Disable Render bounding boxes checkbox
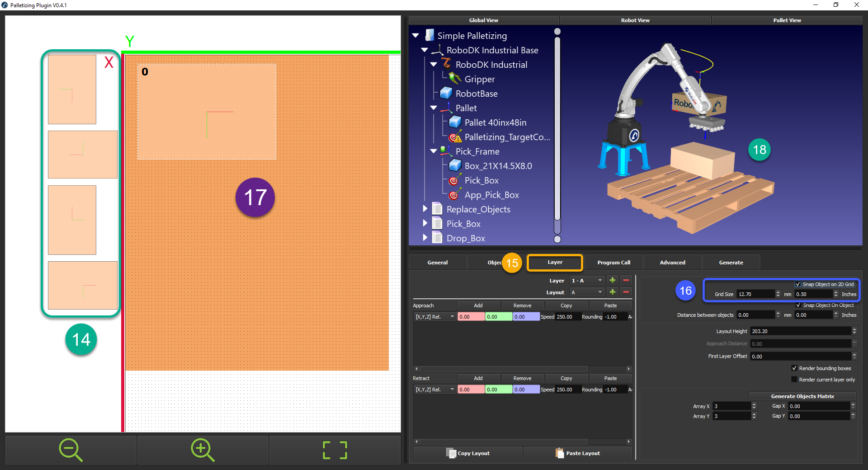 794,368
